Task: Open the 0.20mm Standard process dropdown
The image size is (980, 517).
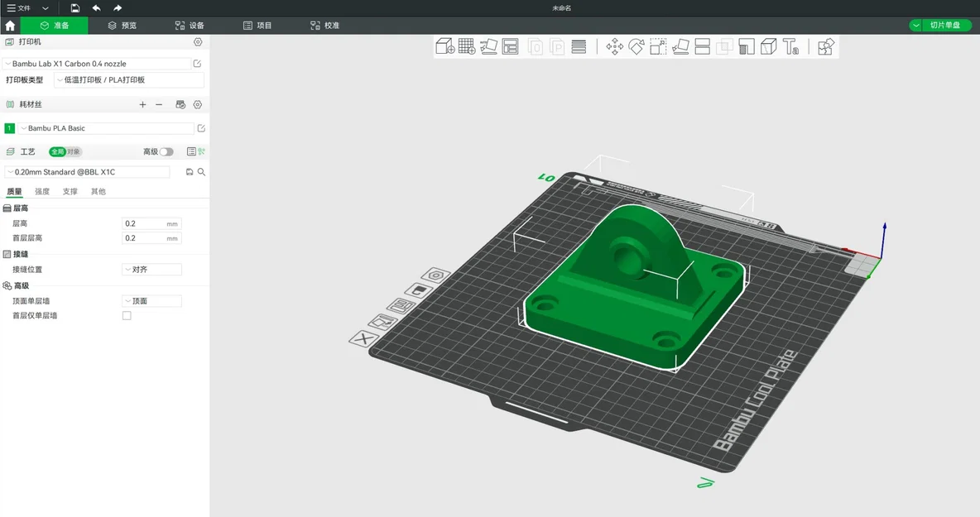Action: click(x=88, y=172)
